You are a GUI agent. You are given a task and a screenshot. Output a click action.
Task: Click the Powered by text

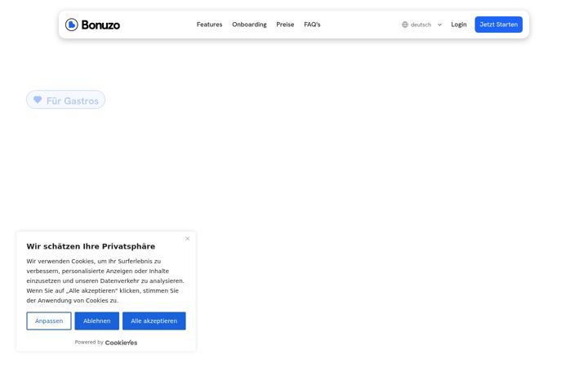point(89,342)
